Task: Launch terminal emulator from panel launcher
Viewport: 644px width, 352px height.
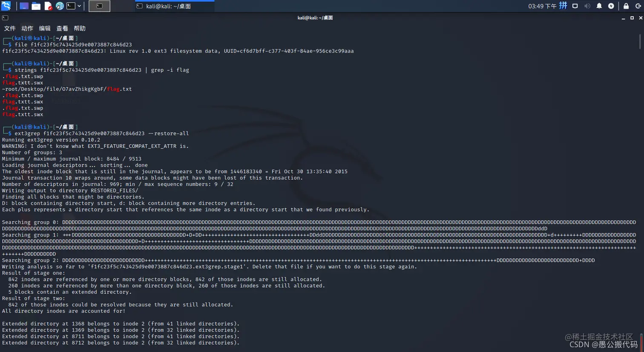Action: (71, 6)
